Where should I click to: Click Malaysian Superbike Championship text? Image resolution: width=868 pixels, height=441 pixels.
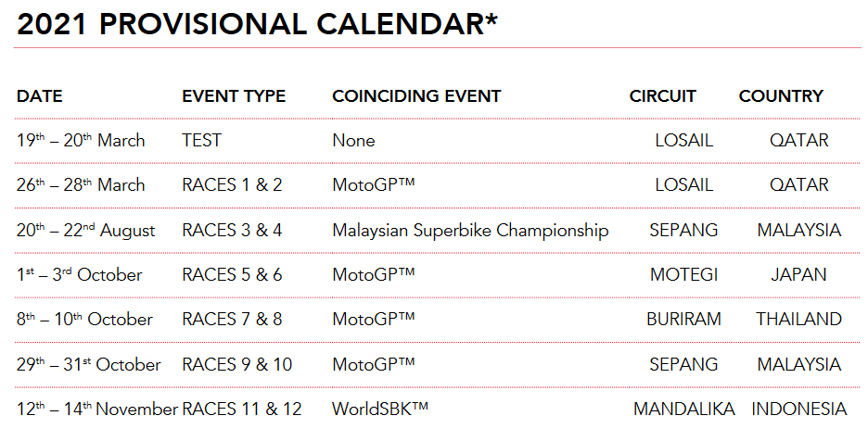[x=470, y=230]
